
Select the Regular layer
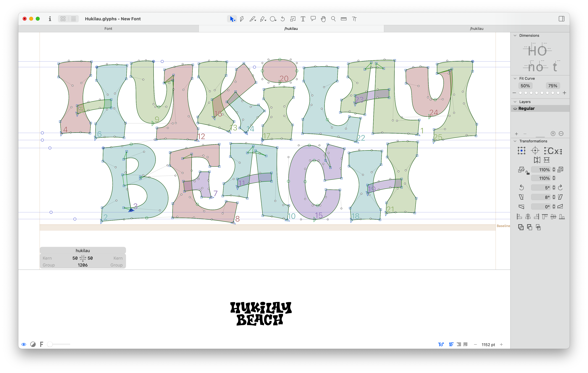[x=526, y=108]
